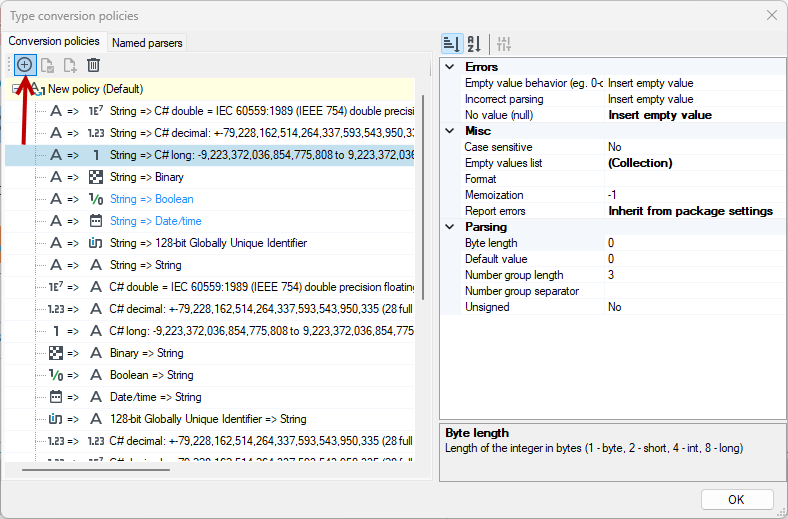This screenshot has height=519, width=788.
Task: Select the Byte length property label
Action: pyautogui.click(x=491, y=243)
